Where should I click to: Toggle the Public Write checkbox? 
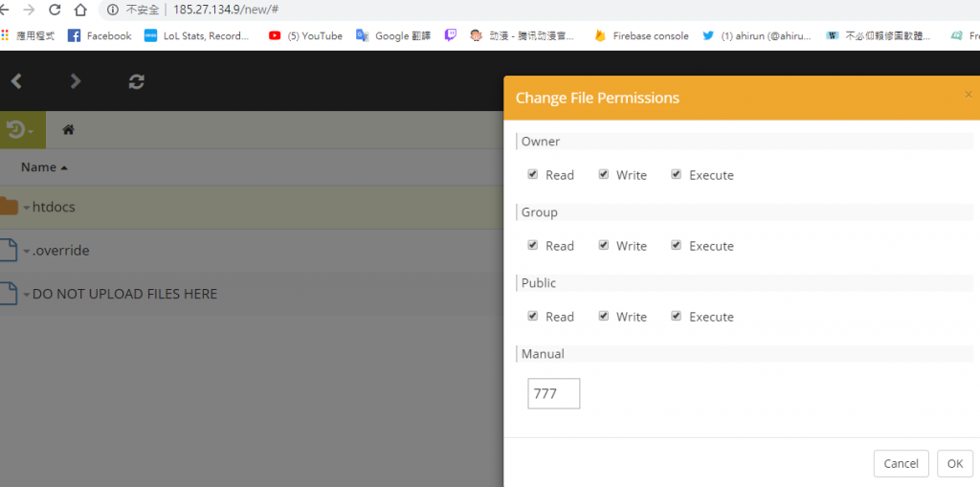click(603, 316)
